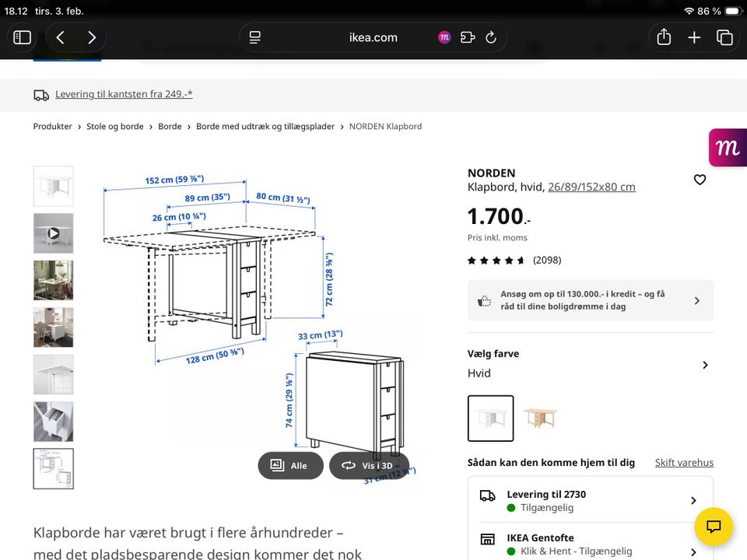Image resolution: width=747 pixels, height=560 pixels.
Task: Select the white Hvid table colour
Action: tap(490, 418)
